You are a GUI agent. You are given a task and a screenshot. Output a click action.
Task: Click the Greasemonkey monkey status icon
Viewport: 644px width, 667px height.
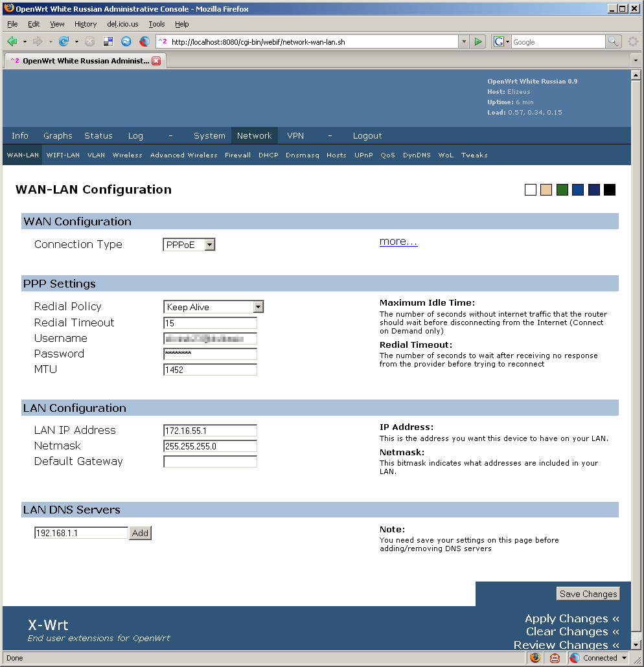point(555,658)
